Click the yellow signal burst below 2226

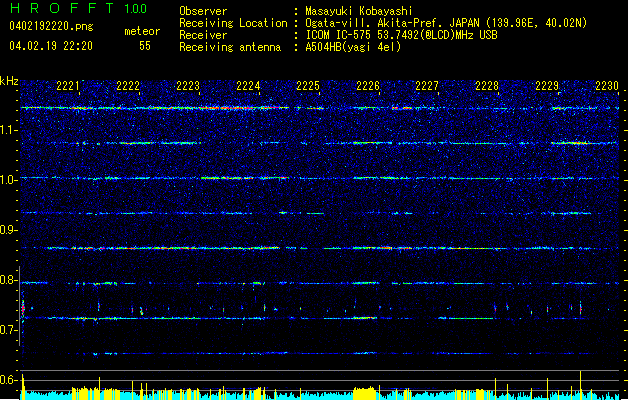364,393
